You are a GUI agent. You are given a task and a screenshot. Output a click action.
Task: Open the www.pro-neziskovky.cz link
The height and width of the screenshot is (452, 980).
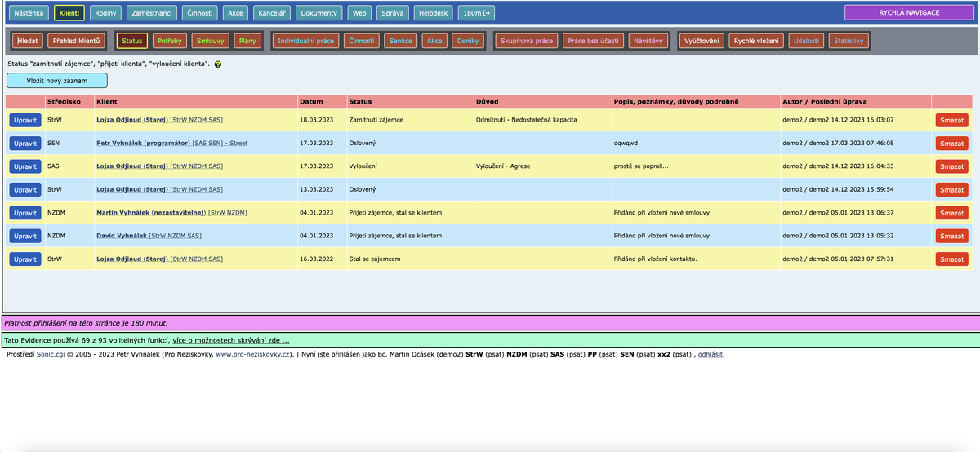click(x=253, y=355)
